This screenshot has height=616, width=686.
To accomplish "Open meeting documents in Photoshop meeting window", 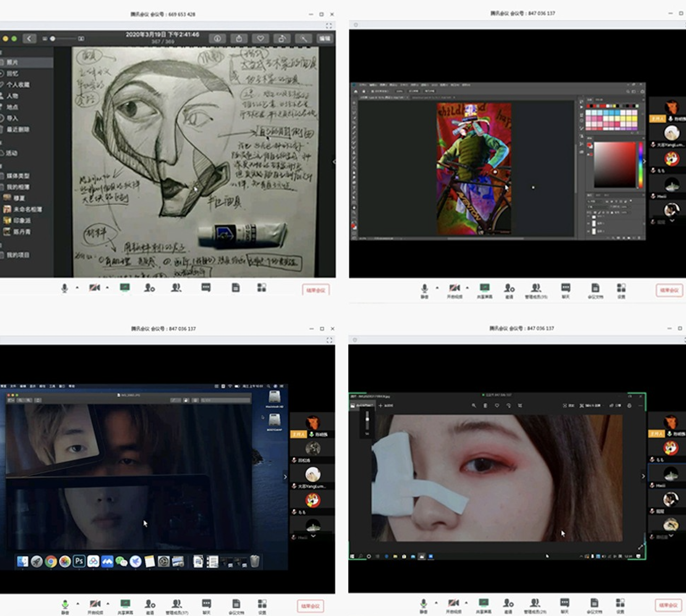I will [595, 290].
